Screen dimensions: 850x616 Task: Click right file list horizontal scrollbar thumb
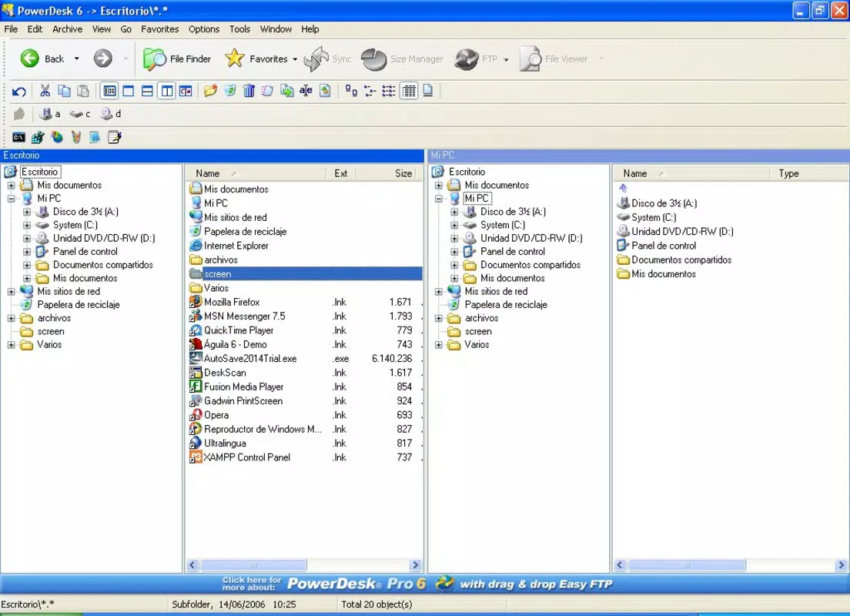(x=686, y=565)
